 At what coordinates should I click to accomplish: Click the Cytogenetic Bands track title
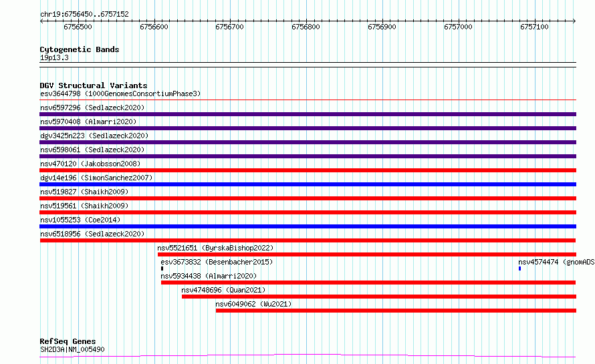[x=80, y=49]
